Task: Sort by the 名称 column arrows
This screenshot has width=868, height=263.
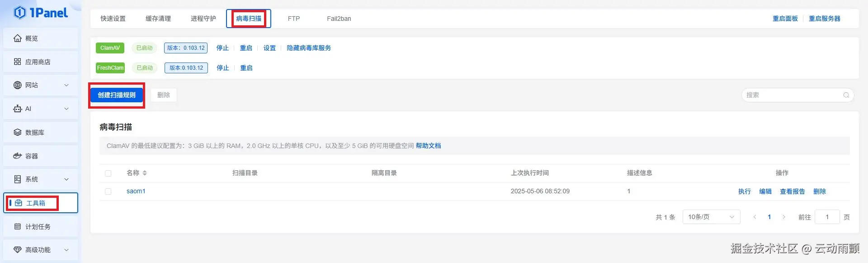Action: pos(145,173)
